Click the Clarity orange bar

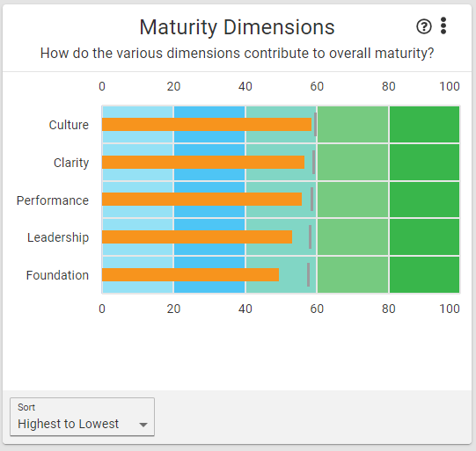203,163
